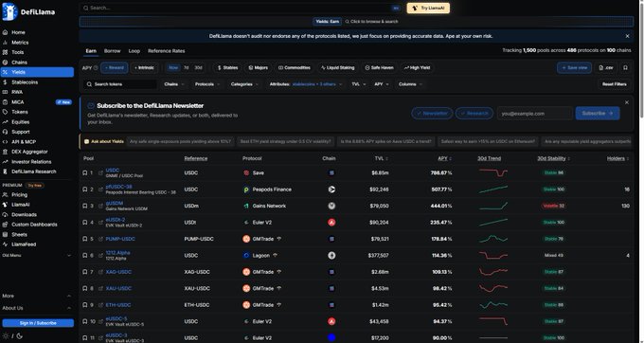Click the LlamaAI sidebar icon
The width and height of the screenshot is (644, 343).
pos(5,205)
